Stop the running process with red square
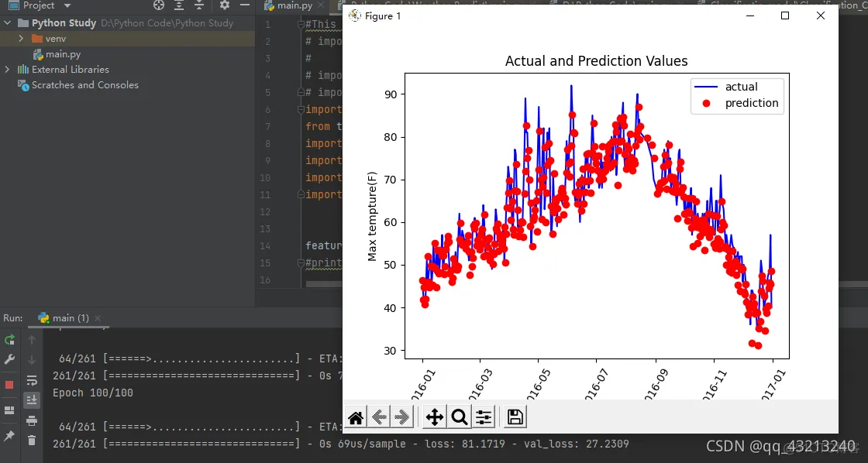 [9, 385]
